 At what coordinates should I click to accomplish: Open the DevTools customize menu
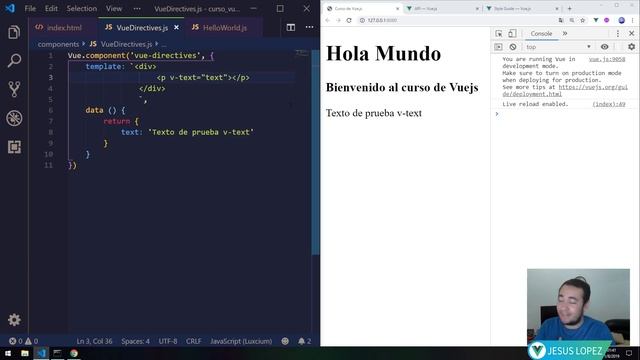[618, 33]
